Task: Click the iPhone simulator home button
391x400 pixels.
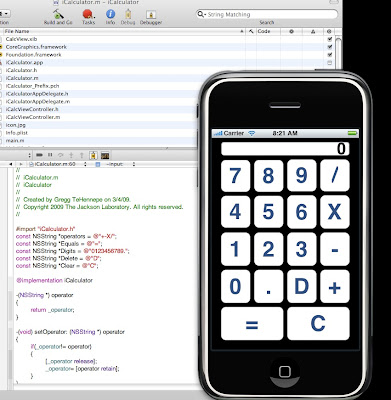Action: pyautogui.click(x=285, y=371)
